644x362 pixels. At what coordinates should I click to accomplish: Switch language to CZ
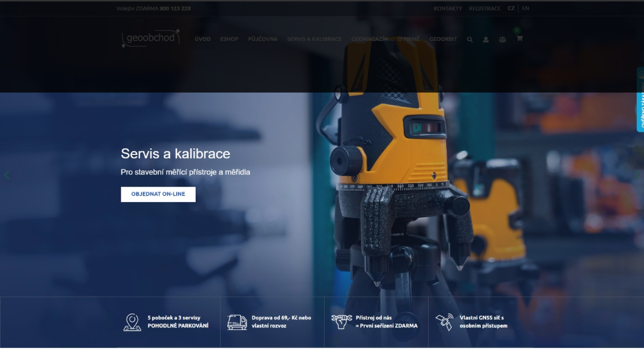pyautogui.click(x=511, y=9)
